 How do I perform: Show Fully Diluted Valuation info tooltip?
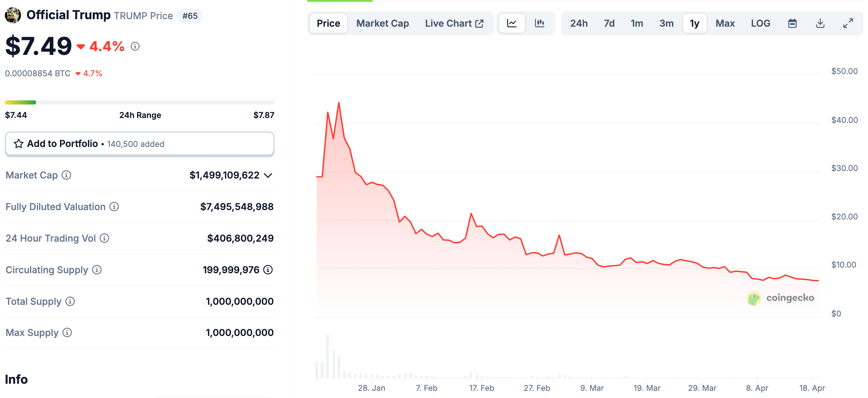coord(114,207)
